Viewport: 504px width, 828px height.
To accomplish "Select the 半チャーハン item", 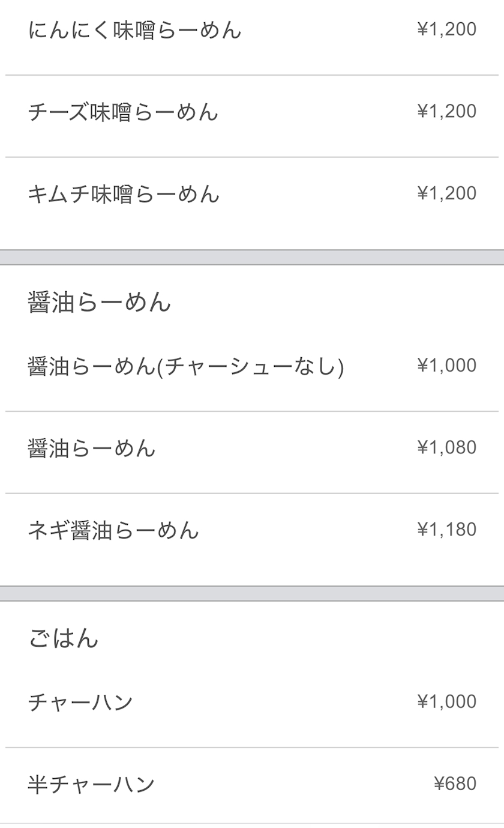I will pos(91,784).
